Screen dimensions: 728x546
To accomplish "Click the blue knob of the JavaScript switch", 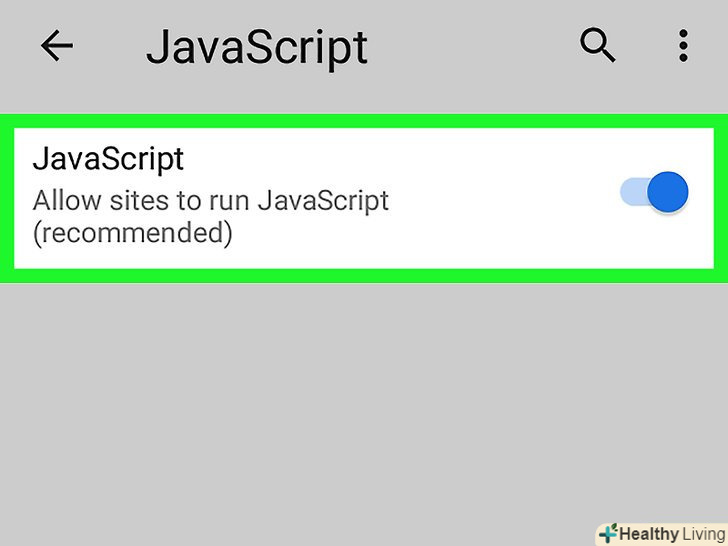I will click(667, 192).
